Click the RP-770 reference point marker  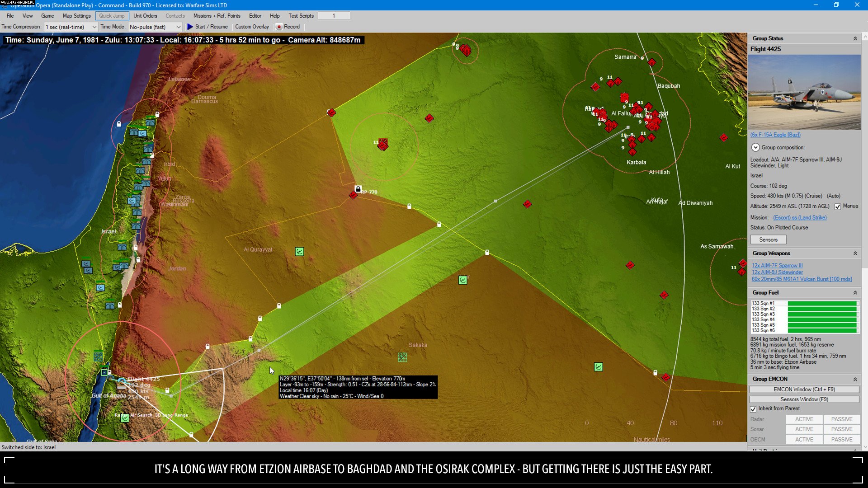pyautogui.click(x=353, y=196)
